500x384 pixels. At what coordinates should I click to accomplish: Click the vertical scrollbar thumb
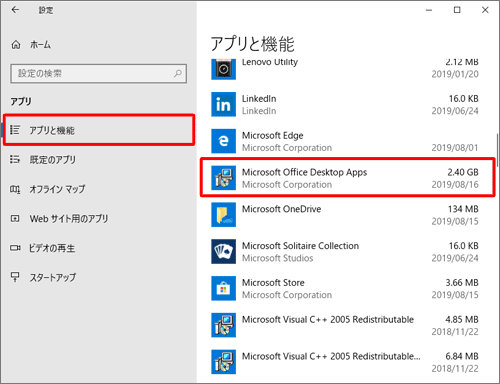497,150
